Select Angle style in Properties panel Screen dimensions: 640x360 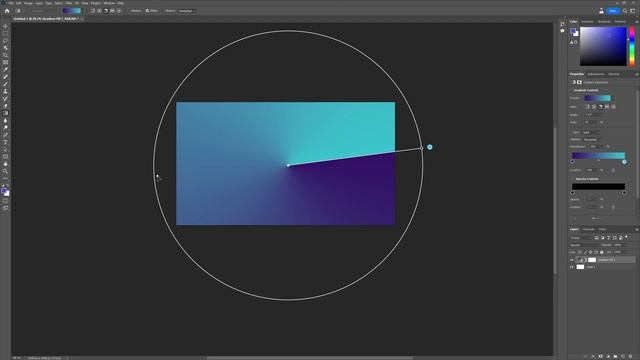(x=600, y=107)
